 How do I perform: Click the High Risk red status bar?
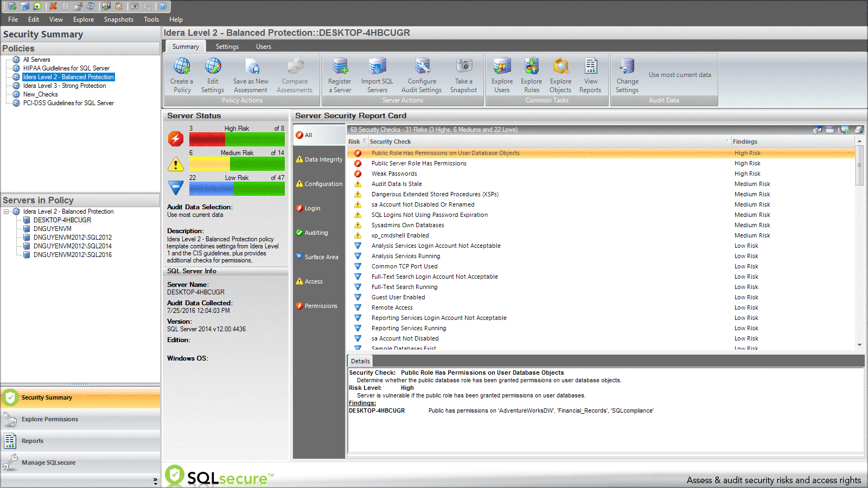(207, 139)
